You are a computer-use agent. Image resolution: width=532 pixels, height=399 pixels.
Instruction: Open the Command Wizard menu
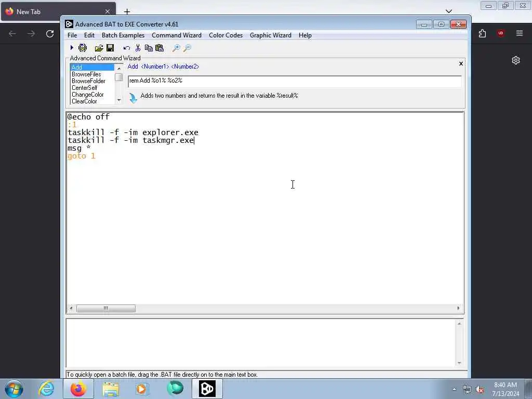(177, 35)
